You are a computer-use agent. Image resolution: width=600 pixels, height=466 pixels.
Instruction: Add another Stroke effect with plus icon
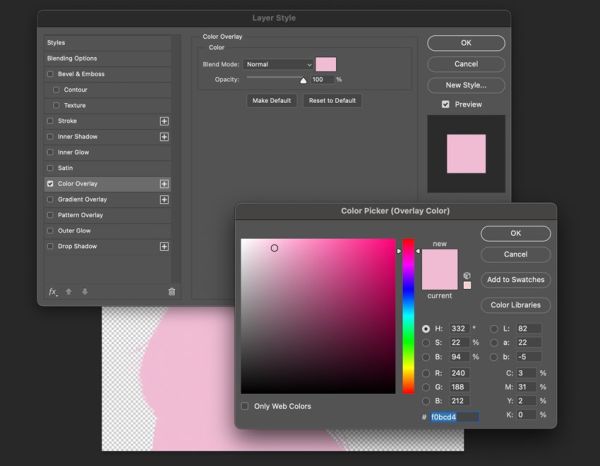(164, 121)
